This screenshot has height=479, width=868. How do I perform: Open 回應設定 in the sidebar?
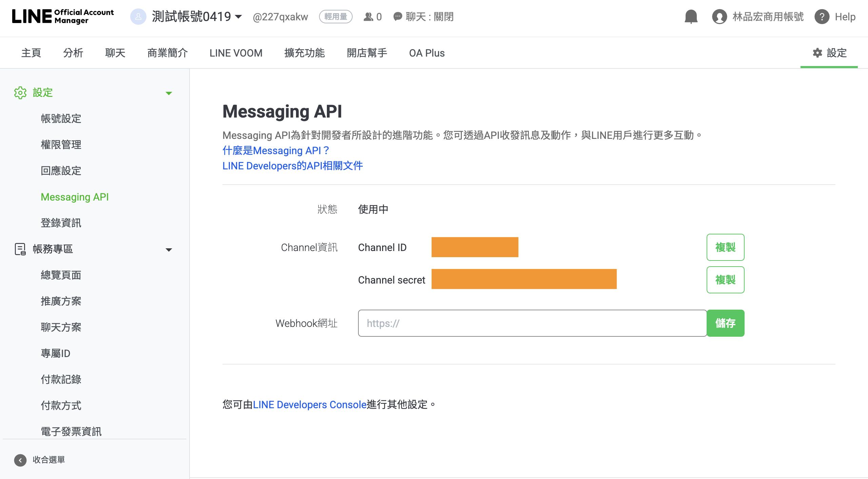61,171
